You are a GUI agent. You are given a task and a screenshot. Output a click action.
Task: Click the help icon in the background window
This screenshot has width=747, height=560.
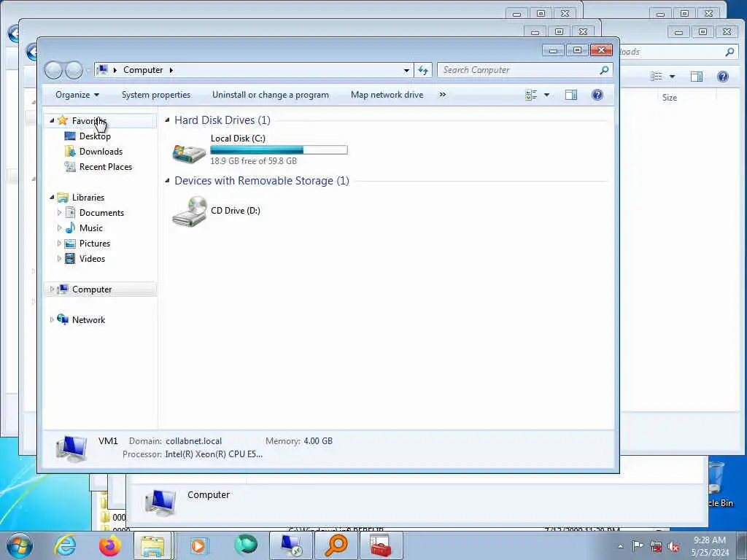tap(723, 76)
